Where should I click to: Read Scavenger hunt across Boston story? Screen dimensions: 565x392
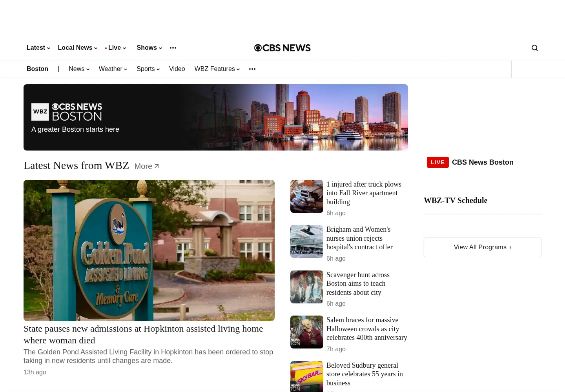(x=358, y=283)
